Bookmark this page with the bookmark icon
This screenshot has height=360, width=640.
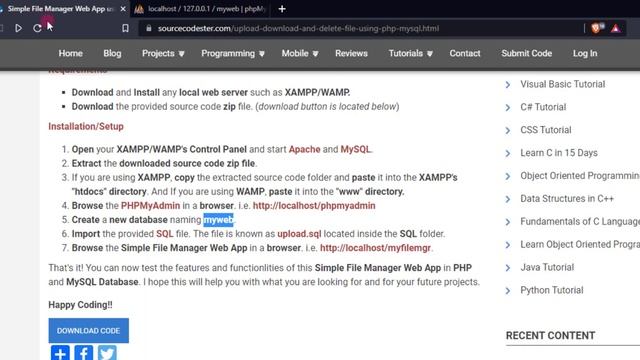125,28
